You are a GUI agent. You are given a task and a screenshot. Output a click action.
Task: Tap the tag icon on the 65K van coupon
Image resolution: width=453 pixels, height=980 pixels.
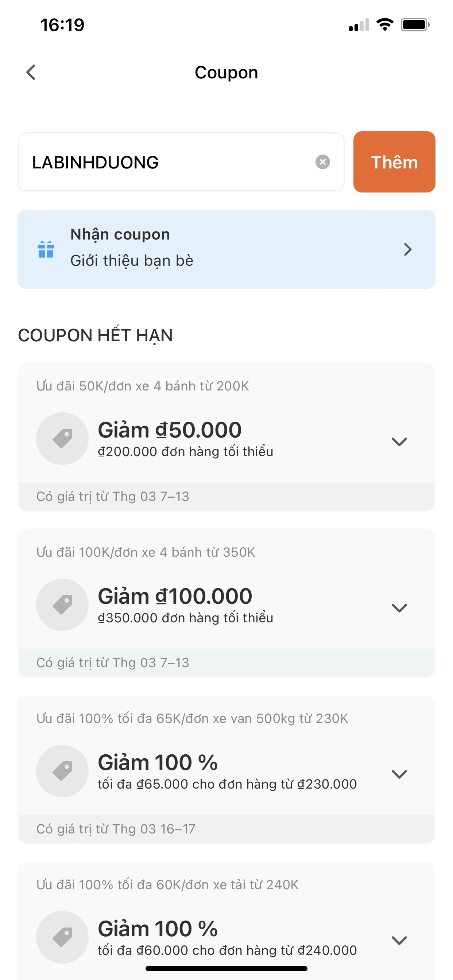[x=62, y=771]
